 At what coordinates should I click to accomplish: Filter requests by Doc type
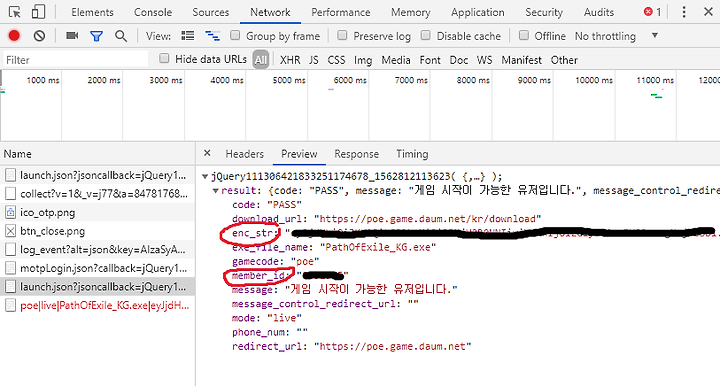459,60
